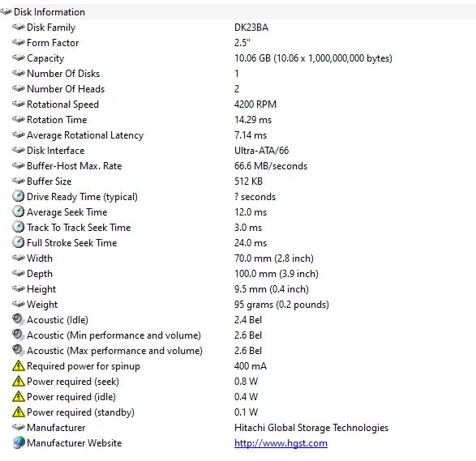The image size is (476, 461).
Task: Select the Ultra-ATA/66 value
Action: pos(262,151)
